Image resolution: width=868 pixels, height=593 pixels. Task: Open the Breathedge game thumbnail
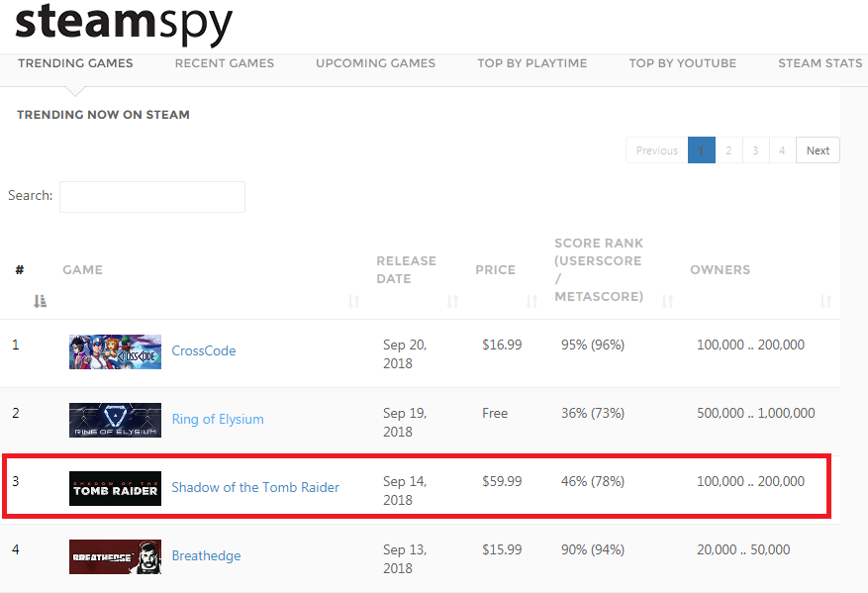115,556
